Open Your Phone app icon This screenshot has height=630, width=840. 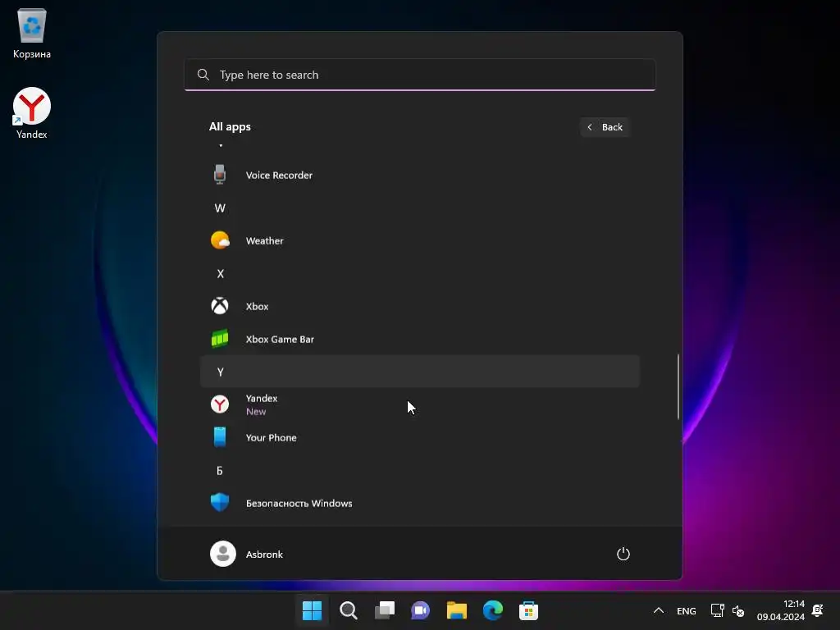(220, 437)
